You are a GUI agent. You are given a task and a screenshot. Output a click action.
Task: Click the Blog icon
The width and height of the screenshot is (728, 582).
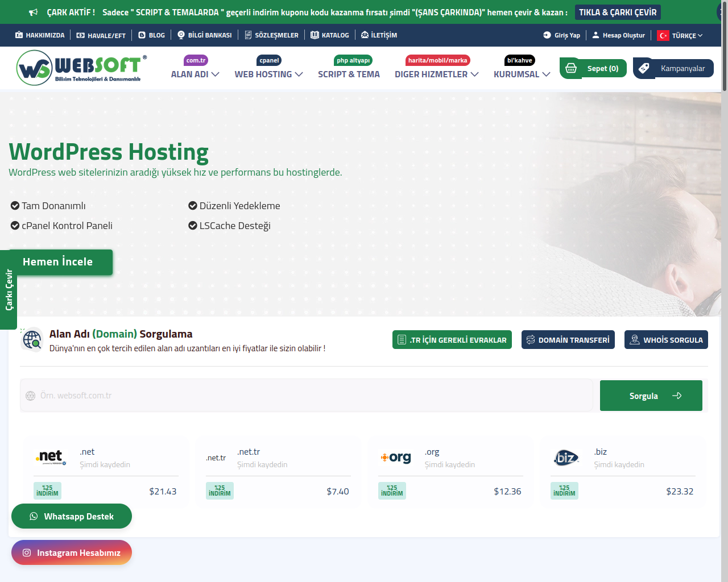point(142,35)
